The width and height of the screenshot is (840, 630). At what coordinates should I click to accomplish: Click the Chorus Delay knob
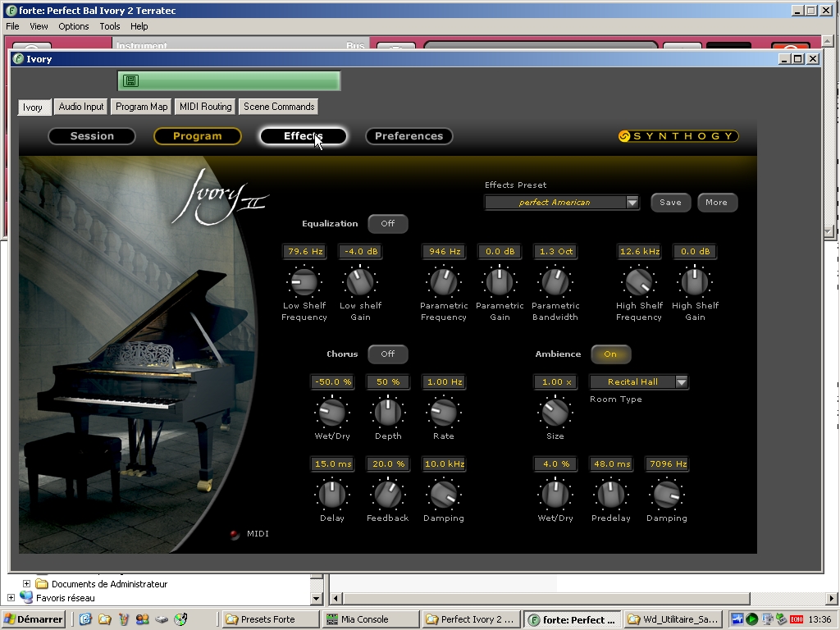pos(332,494)
